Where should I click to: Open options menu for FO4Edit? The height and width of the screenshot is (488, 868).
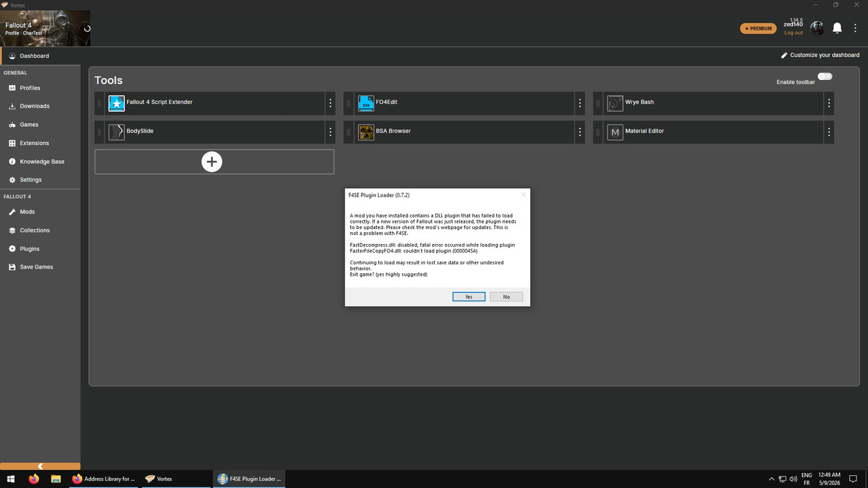pos(580,103)
